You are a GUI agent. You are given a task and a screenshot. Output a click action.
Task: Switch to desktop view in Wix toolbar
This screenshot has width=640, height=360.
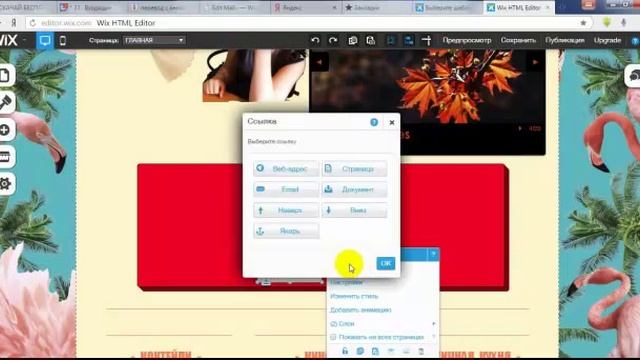45,40
